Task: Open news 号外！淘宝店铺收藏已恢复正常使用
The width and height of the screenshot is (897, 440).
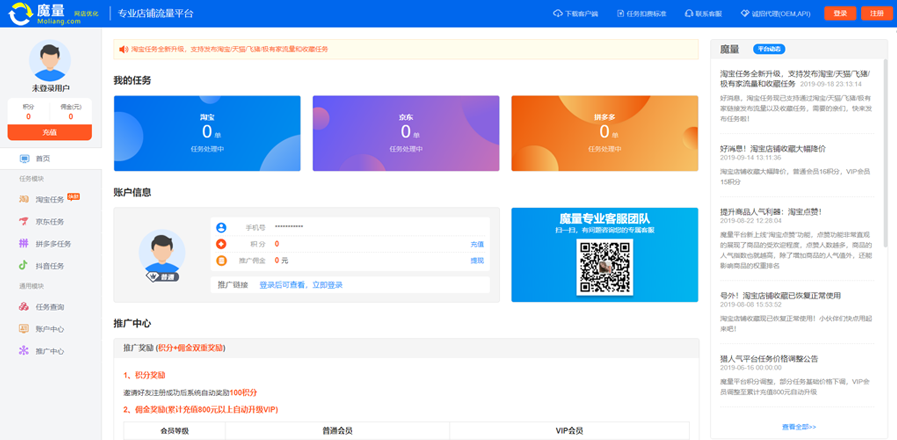Action: click(x=780, y=296)
